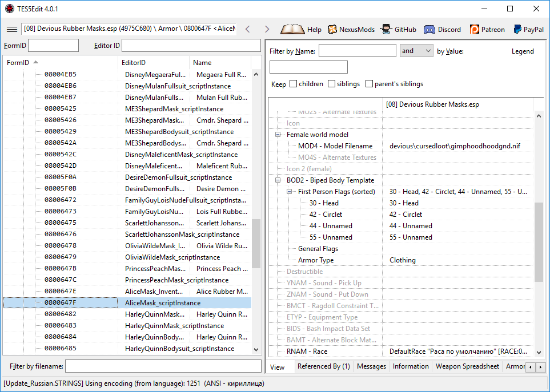Click the Destructible row

point(400,272)
